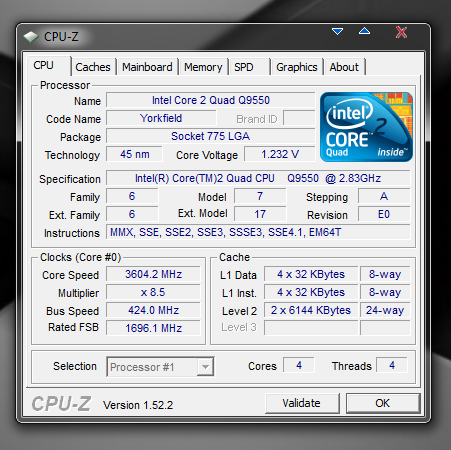Click the Intel Core 2 Quad logo
The width and height of the screenshot is (451, 450).
coord(366,127)
